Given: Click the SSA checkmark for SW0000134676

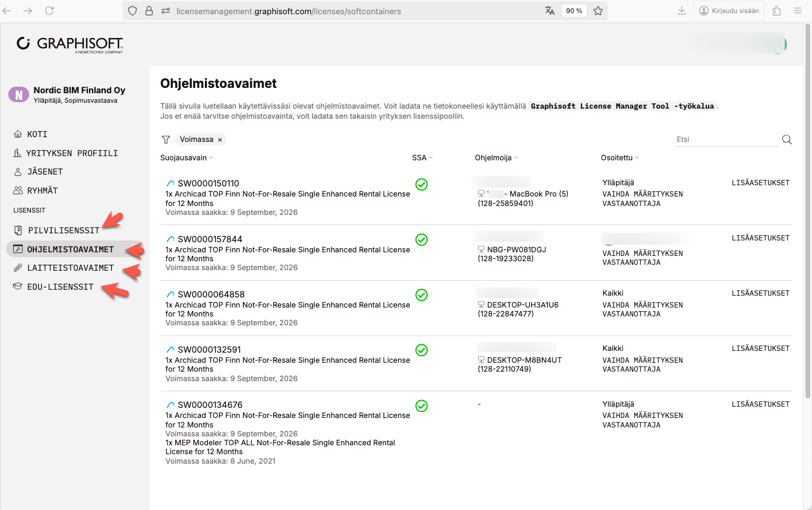Looking at the screenshot, I should (x=421, y=406).
